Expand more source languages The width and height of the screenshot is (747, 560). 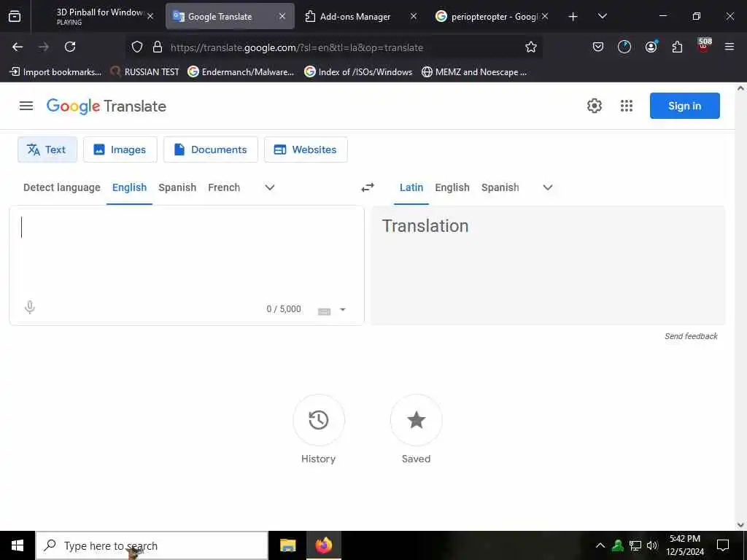coord(270,187)
